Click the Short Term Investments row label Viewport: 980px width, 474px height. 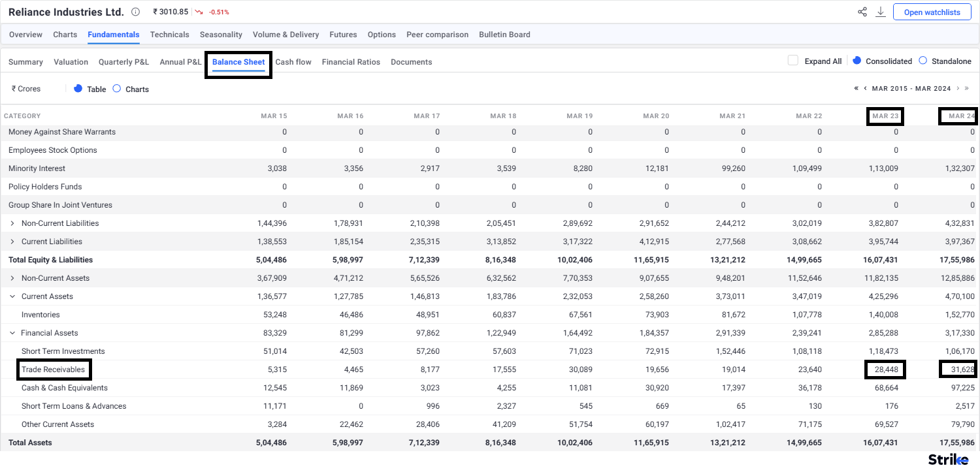pyautogui.click(x=63, y=351)
